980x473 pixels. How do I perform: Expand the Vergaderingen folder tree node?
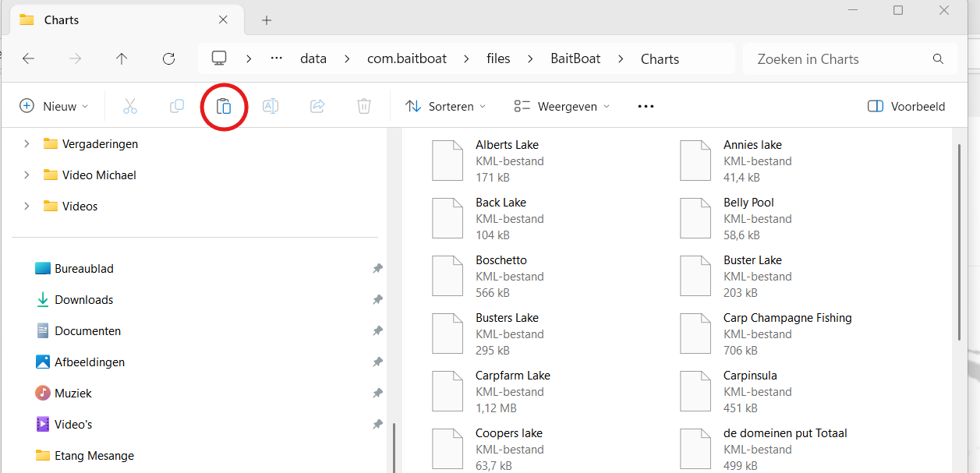pyautogui.click(x=27, y=144)
